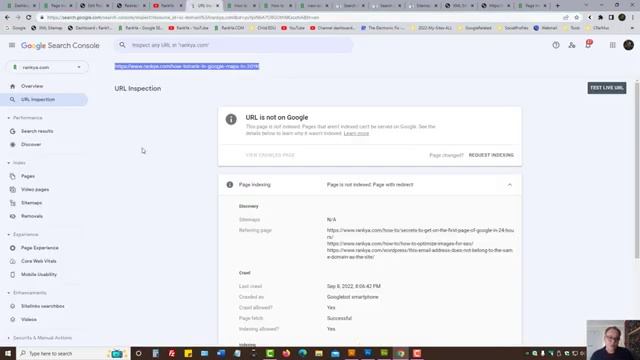Image resolution: width=640 pixels, height=360 pixels.
Task: Click the info icon on URL status card
Action: coord(231,119)
